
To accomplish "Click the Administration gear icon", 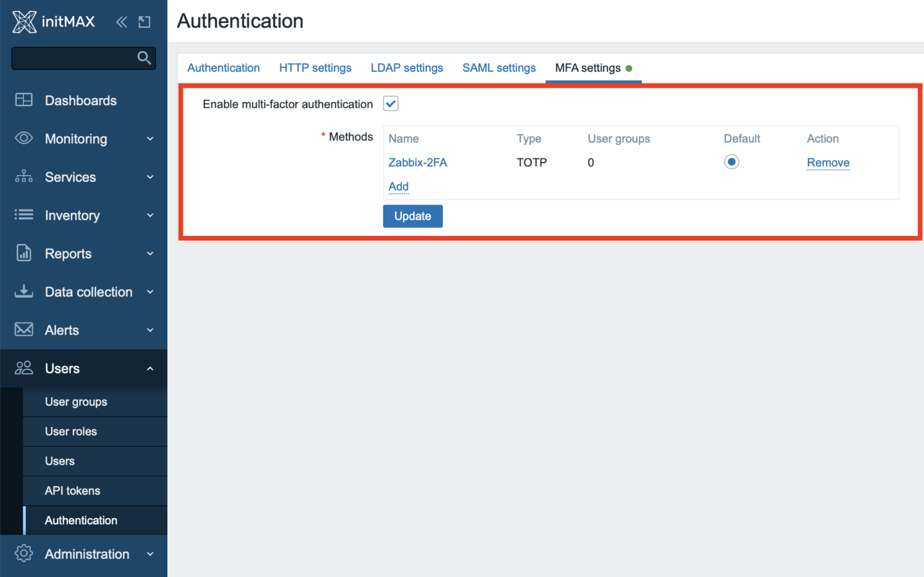I will (x=23, y=554).
